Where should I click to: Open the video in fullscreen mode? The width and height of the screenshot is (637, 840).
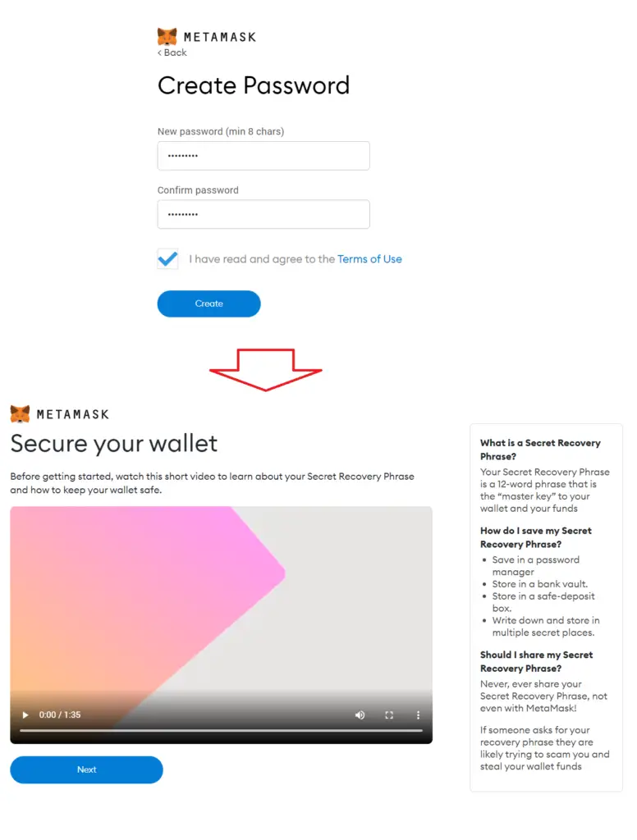pyautogui.click(x=389, y=714)
